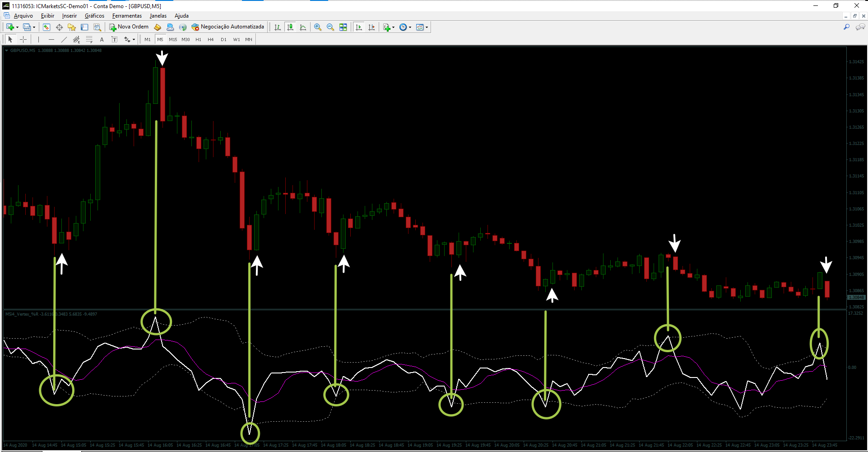
Task: Switch to the D1 timeframe
Action: point(223,39)
